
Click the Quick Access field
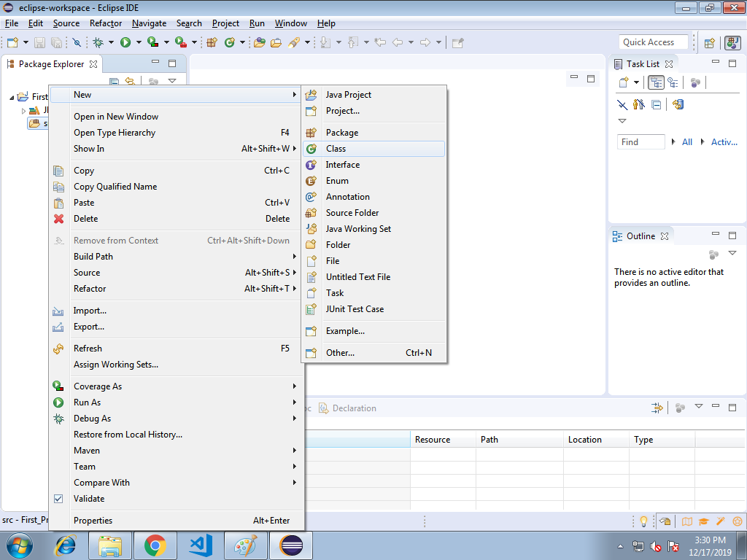(x=654, y=42)
